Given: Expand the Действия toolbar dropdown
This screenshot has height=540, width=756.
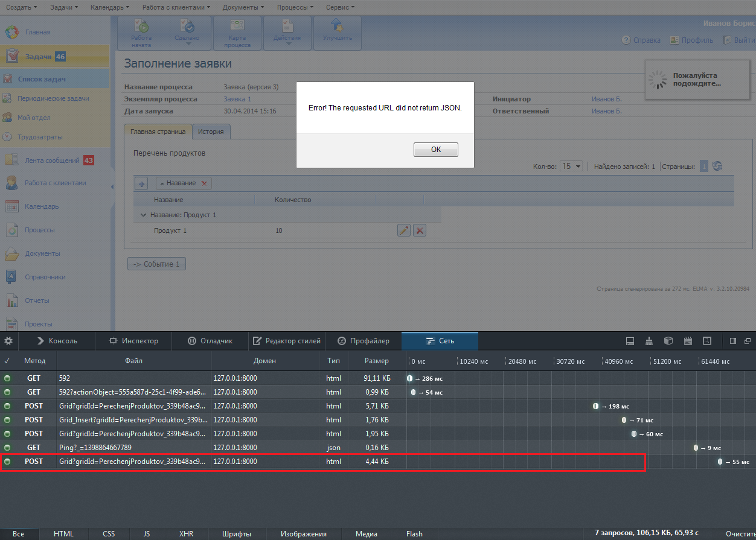Looking at the screenshot, I should (287, 33).
